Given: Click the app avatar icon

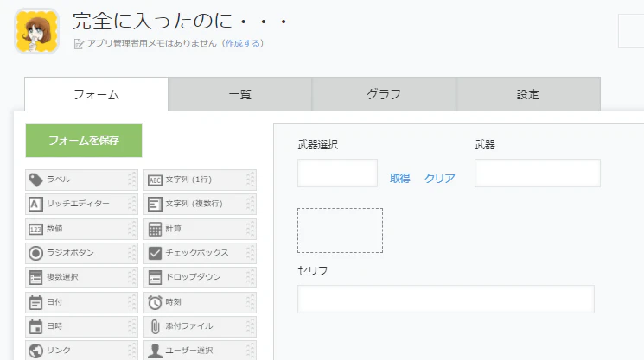Looking at the screenshot, I should pos(36,31).
